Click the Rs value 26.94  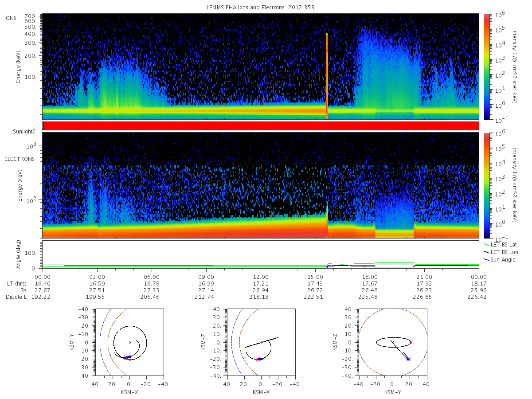pyautogui.click(x=261, y=290)
